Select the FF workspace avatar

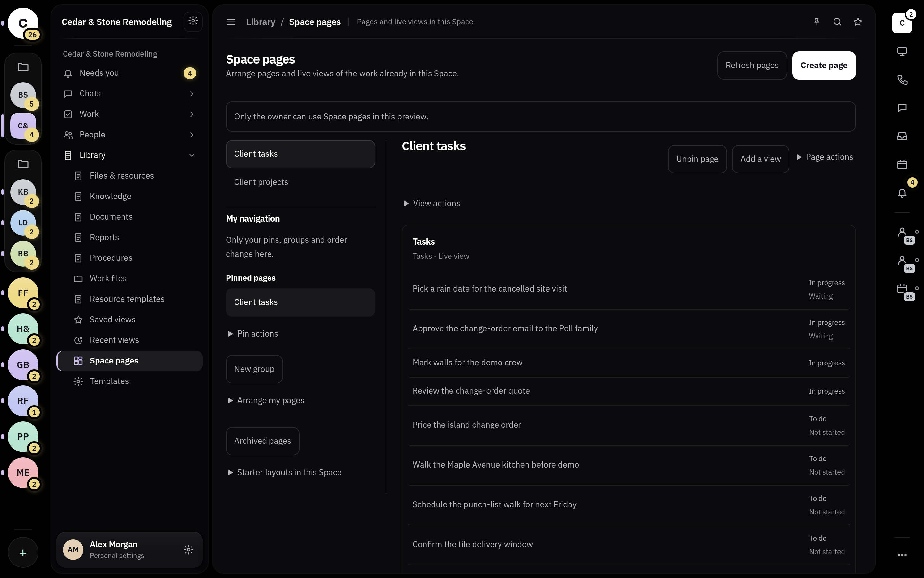(23, 293)
